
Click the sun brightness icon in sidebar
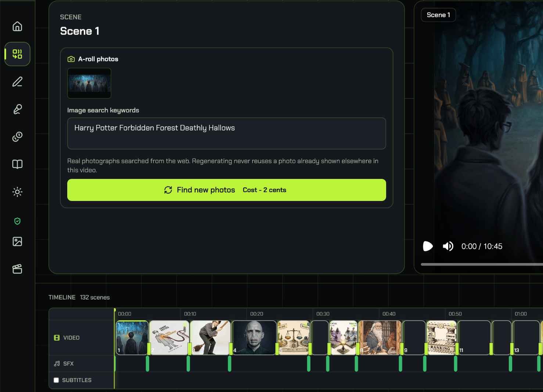(x=17, y=192)
